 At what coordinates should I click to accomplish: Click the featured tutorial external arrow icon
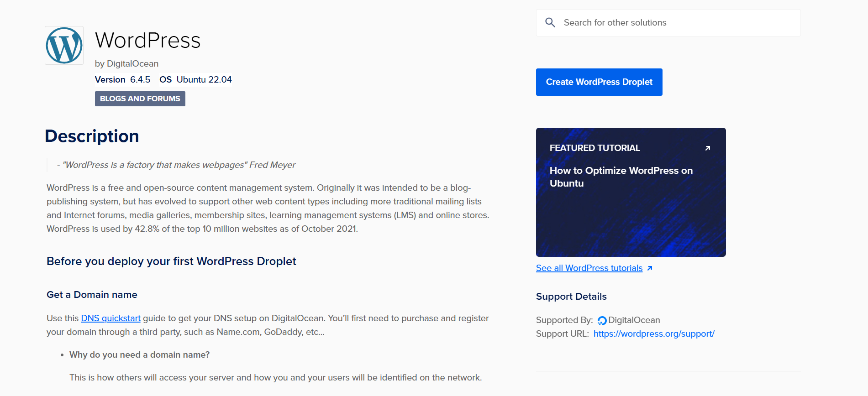(x=707, y=148)
